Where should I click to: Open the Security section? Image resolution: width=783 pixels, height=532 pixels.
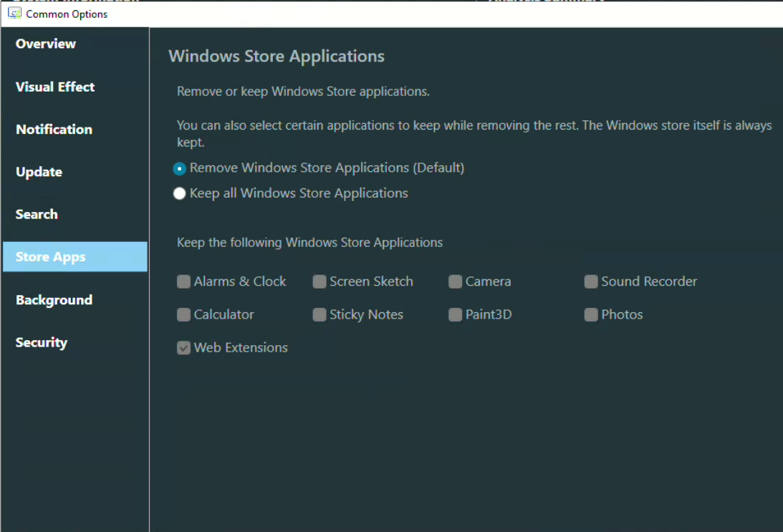coord(42,342)
